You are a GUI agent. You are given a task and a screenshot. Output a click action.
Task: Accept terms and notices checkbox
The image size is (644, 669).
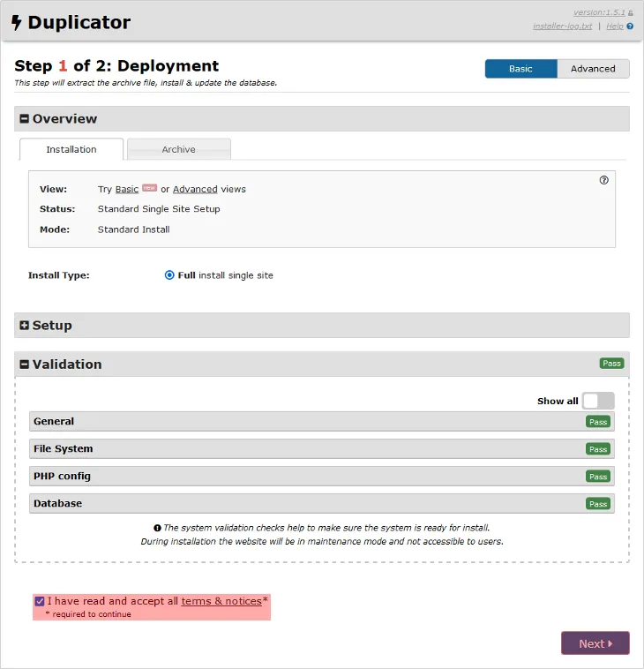[x=40, y=601]
